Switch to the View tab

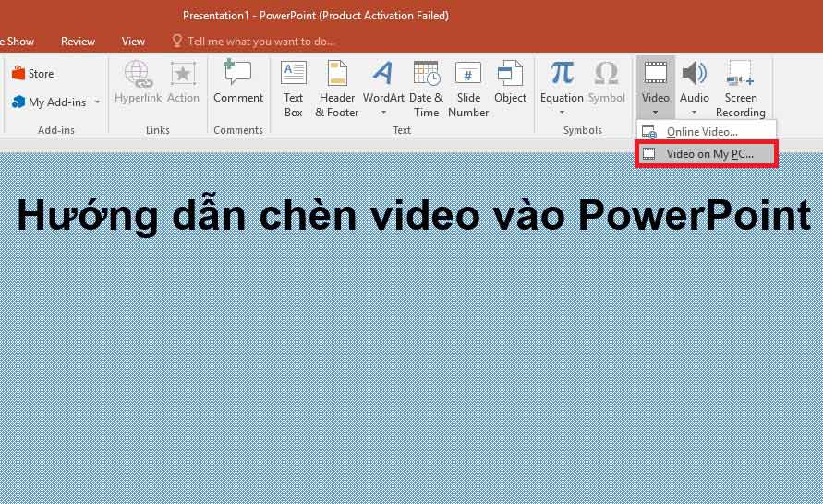click(133, 42)
